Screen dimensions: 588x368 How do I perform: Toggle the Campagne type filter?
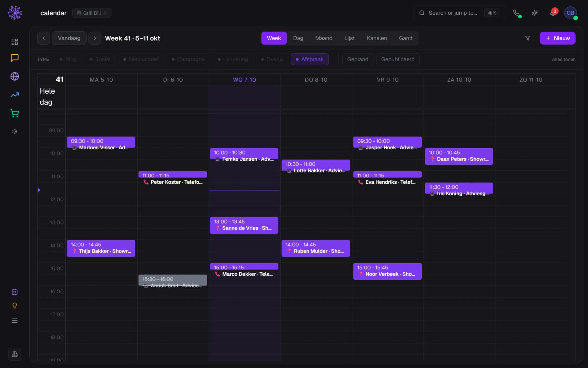(x=188, y=59)
